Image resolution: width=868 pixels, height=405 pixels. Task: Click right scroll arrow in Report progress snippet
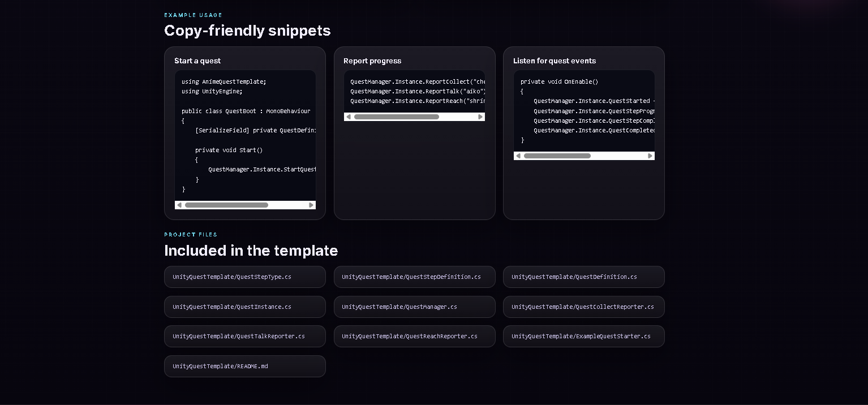point(480,117)
